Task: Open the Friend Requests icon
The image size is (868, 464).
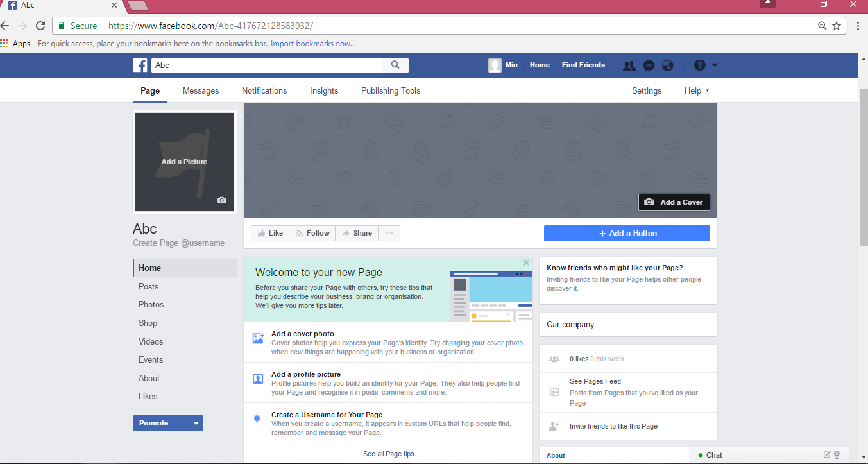Action: (629, 65)
